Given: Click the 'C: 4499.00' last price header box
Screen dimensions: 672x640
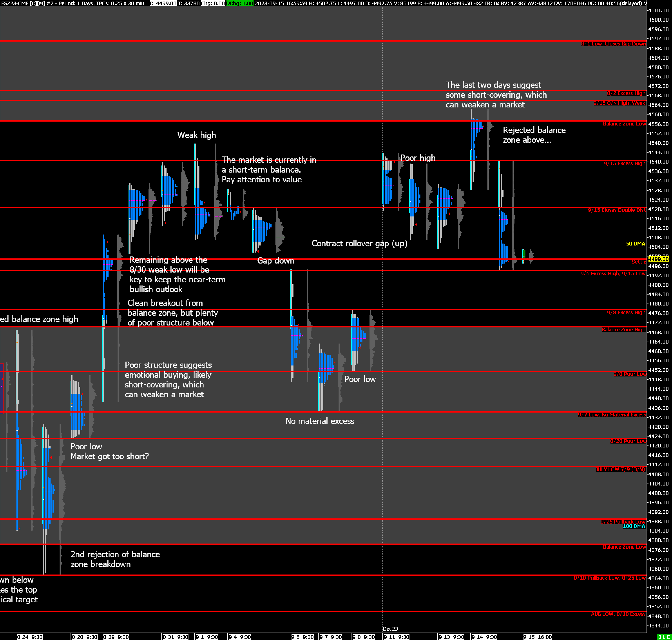Looking at the screenshot, I should pos(163,3).
